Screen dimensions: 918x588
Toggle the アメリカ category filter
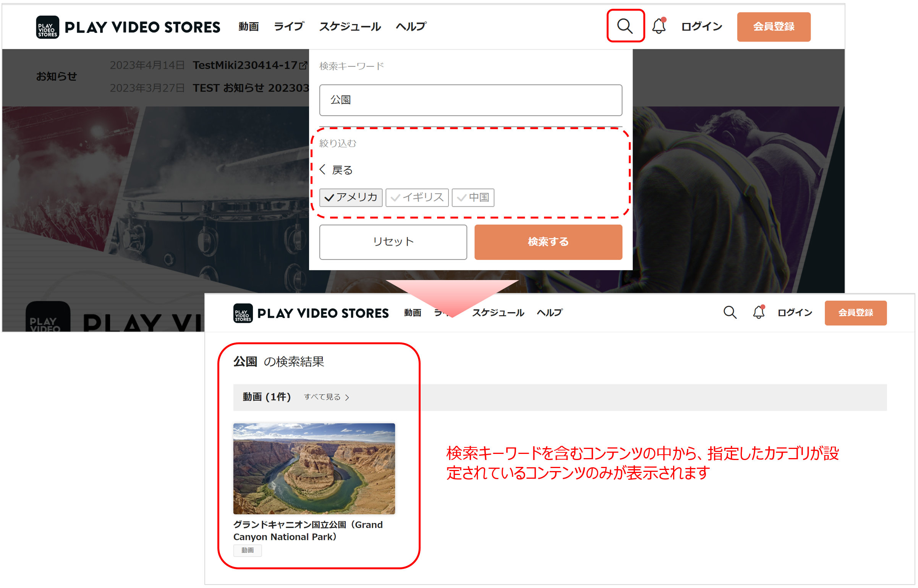pos(350,197)
